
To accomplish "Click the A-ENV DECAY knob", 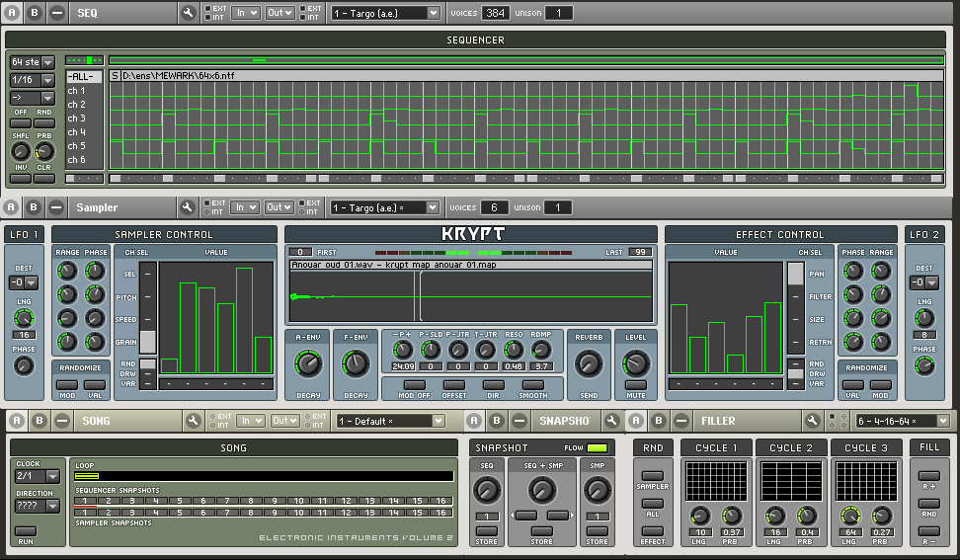I will [x=308, y=363].
